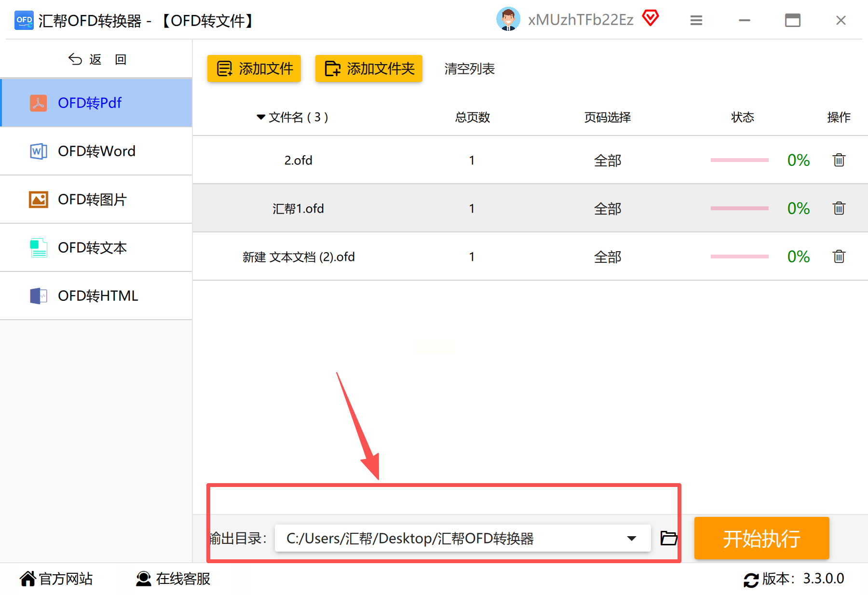Click the user avatar icon
The image size is (868, 595).
point(508,19)
